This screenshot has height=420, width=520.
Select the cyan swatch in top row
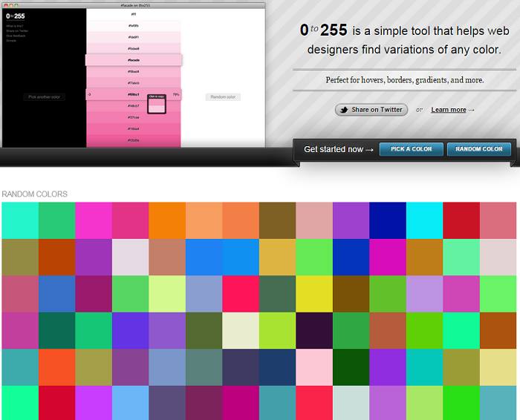(424, 220)
